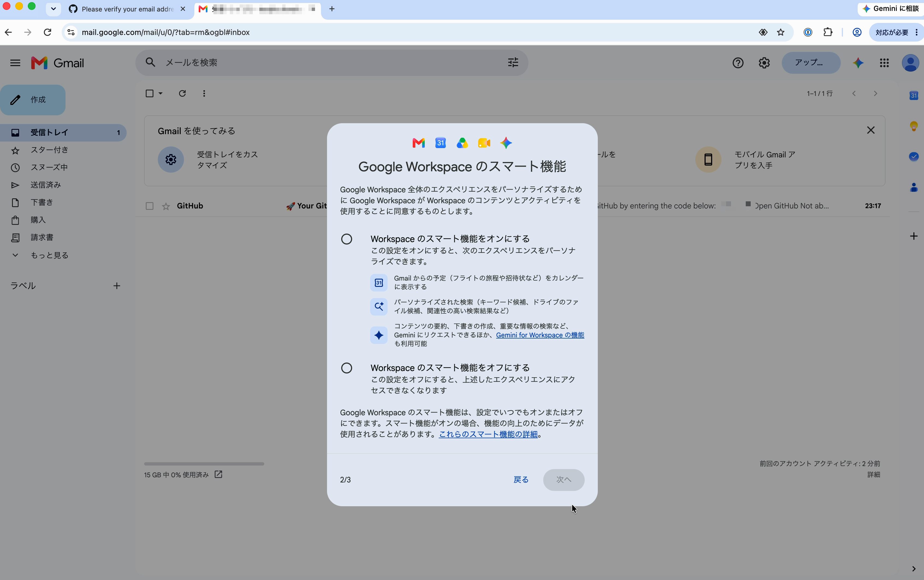The width and height of the screenshot is (924, 580).
Task: Refresh the inbox list
Action: tap(182, 93)
